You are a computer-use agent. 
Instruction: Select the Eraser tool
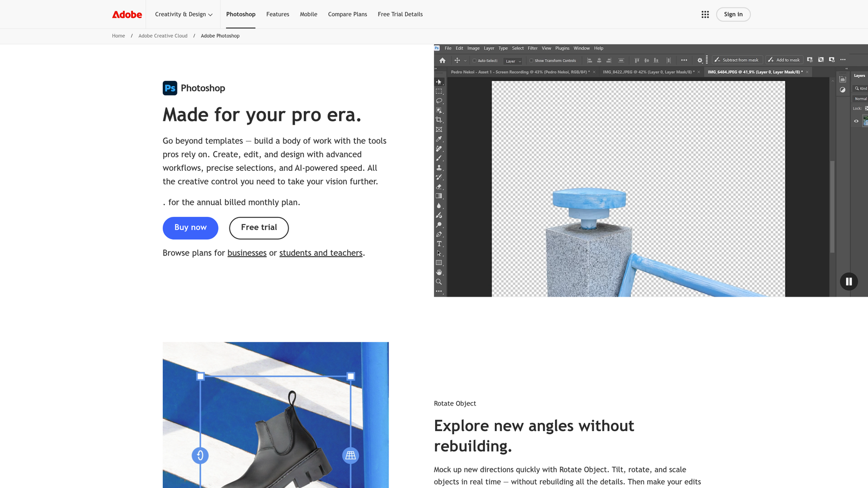click(439, 187)
